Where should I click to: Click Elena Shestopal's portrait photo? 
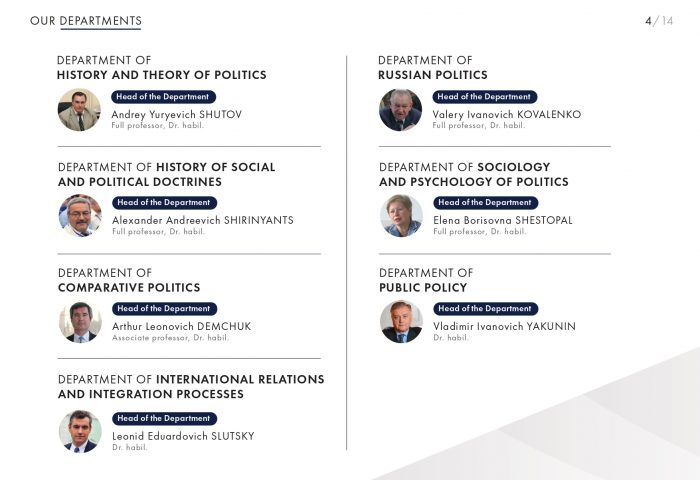[401, 216]
